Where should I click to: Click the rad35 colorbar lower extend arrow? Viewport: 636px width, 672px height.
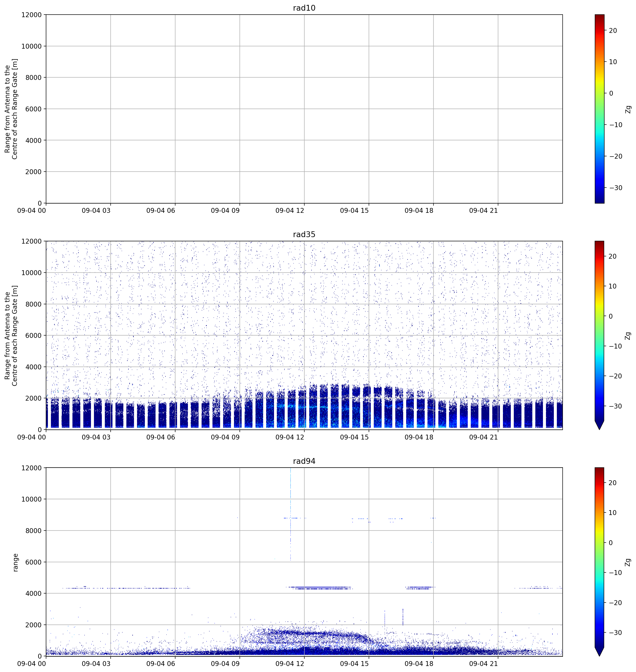(599, 425)
